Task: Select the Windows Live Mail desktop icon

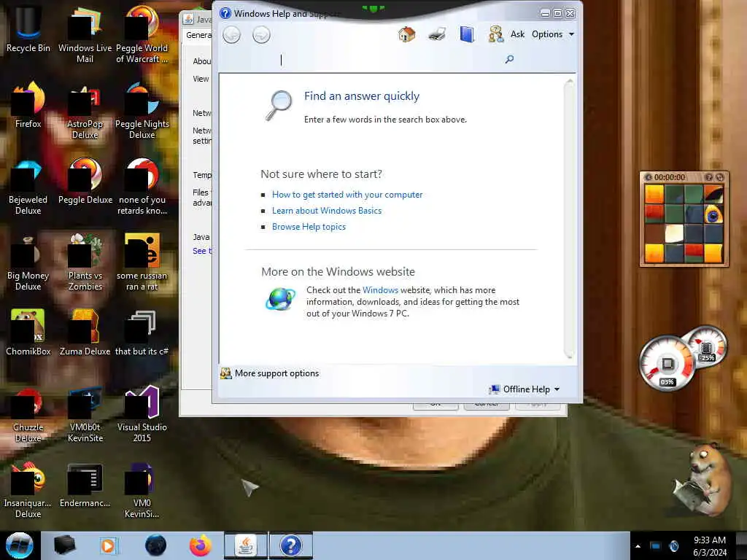Action: tap(85, 34)
